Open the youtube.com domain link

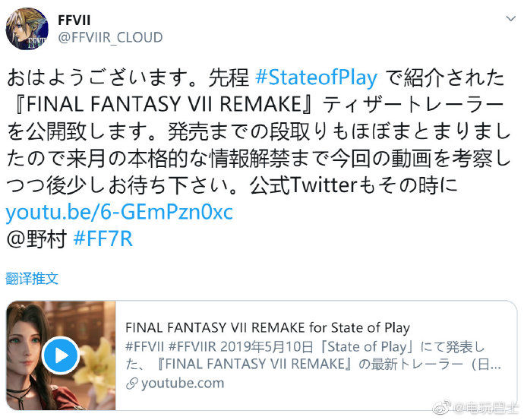pos(182,384)
